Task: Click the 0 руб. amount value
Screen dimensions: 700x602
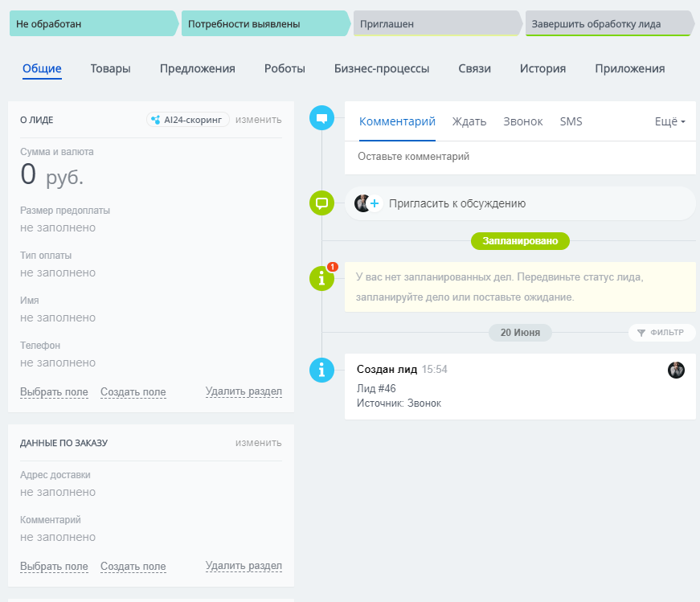Action: [x=51, y=174]
